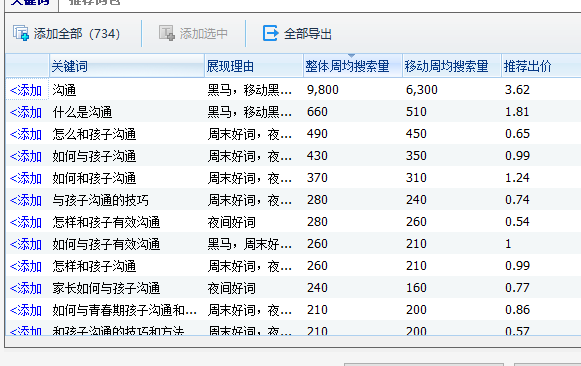Select the keyword cell 如何和孩子沟通
This screenshot has width=581, height=366.
94,178
